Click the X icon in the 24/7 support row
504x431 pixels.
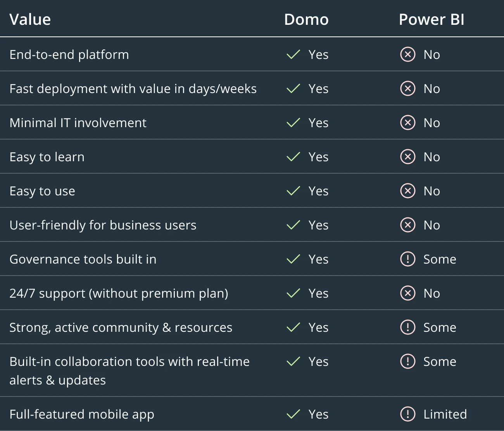[x=407, y=293]
